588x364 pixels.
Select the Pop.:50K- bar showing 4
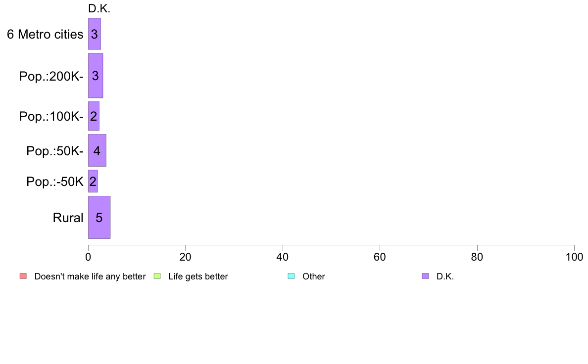pos(97,150)
